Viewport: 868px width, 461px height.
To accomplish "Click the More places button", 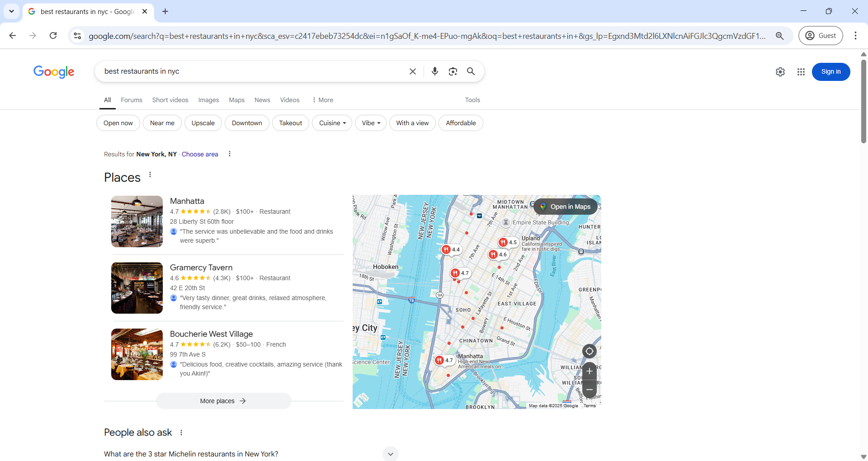I will click(223, 401).
